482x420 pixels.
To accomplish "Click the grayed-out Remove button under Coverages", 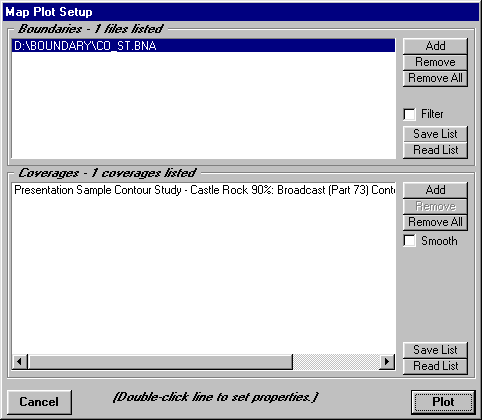I will point(435,206).
